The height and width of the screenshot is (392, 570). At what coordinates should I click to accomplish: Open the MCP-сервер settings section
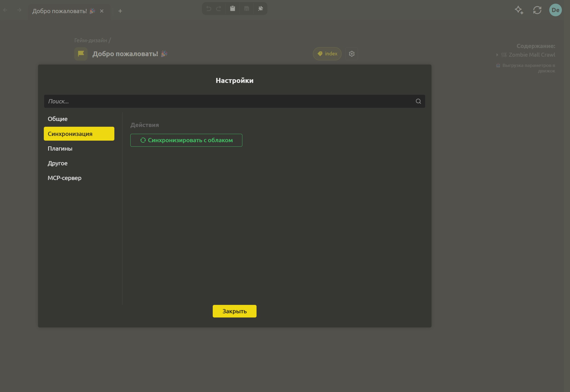click(79, 178)
